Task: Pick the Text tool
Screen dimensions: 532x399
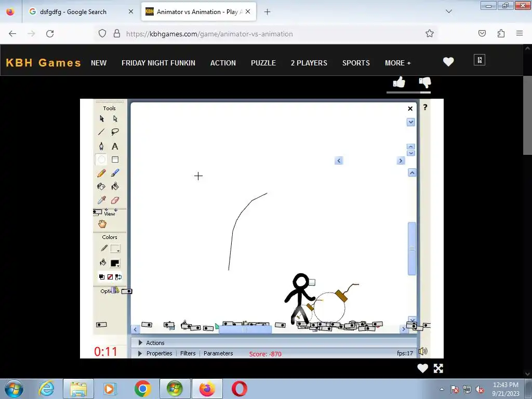Action: 115,146
